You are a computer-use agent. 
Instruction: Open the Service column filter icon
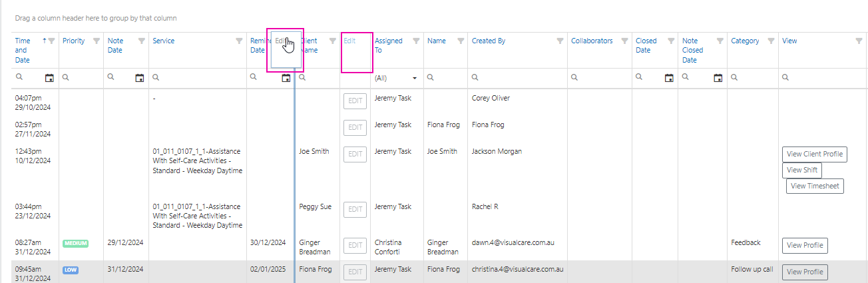(x=239, y=41)
